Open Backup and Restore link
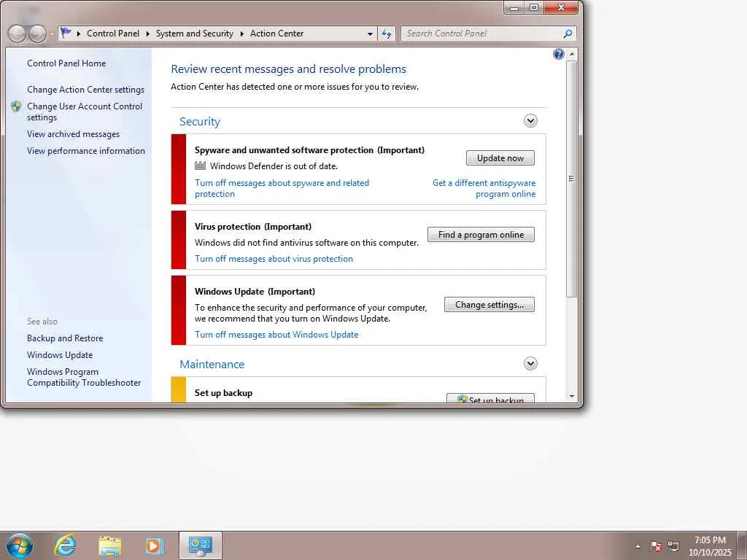Screen dimensions: 747x560 tap(65, 338)
